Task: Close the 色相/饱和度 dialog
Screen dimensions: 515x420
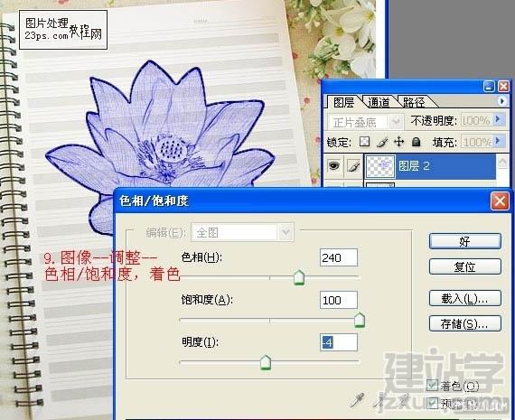Action: click(500, 201)
